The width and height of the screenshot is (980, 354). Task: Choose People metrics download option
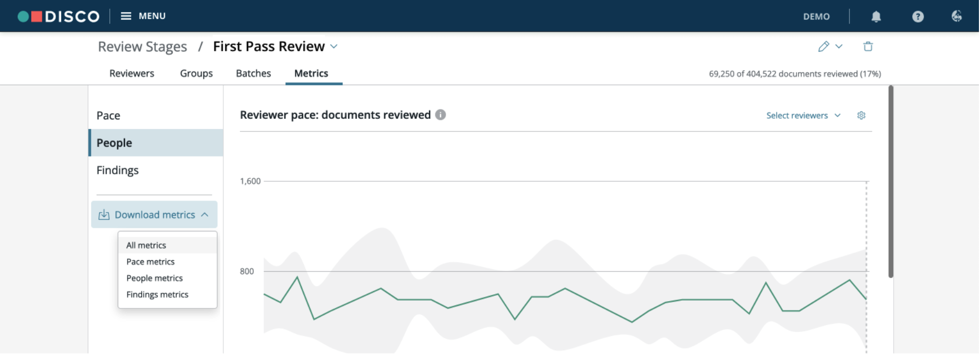click(x=167, y=278)
